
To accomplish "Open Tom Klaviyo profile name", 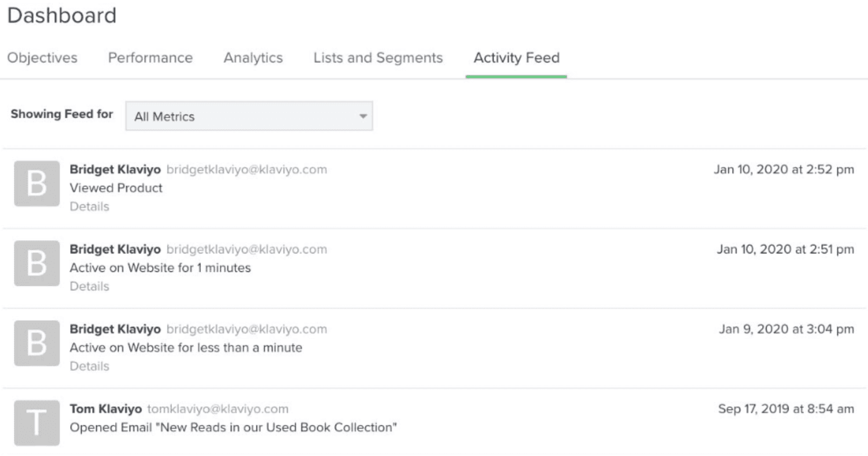I will point(106,409).
